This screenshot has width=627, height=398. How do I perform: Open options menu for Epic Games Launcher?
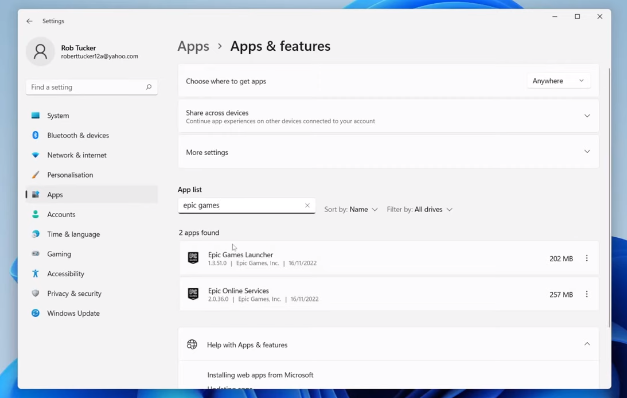tap(587, 258)
